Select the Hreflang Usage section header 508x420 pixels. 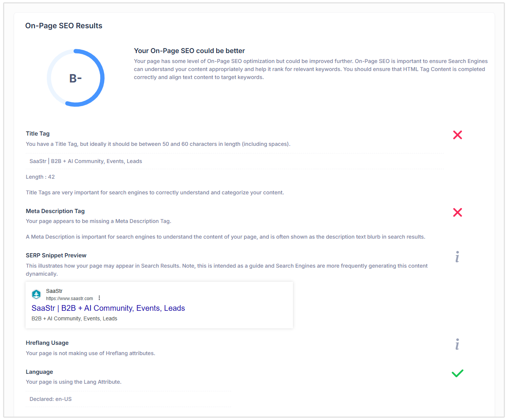click(47, 342)
